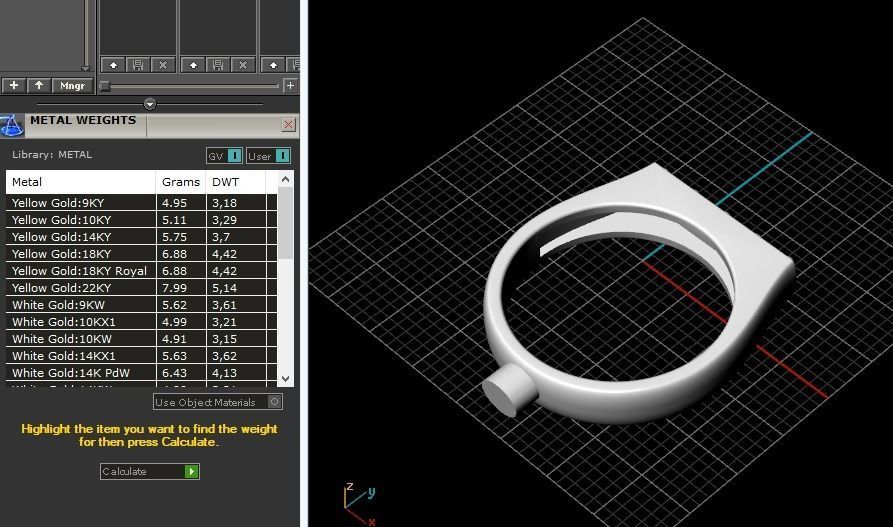Screen dimensions: 893x527
Task: Click the metal list scrollbar up arrow
Action: 285,179
